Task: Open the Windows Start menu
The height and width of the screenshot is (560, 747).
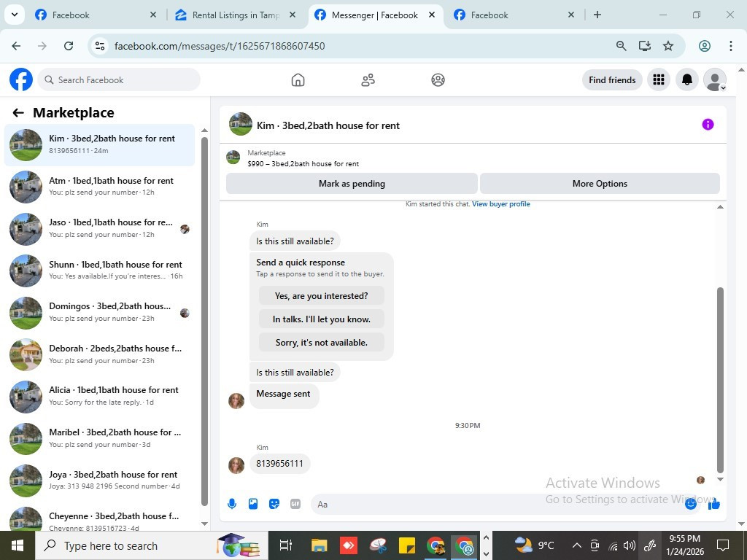Action: [18, 545]
